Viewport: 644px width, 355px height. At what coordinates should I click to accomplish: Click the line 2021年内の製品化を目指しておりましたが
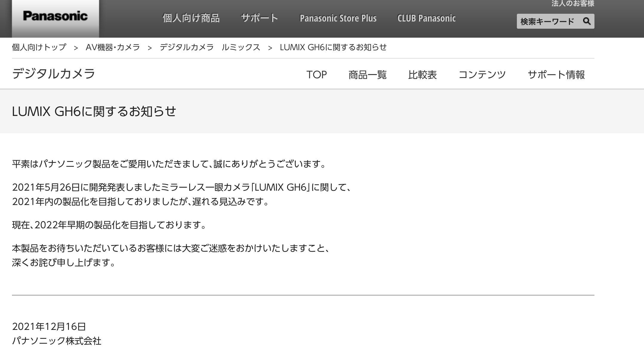coord(141,202)
